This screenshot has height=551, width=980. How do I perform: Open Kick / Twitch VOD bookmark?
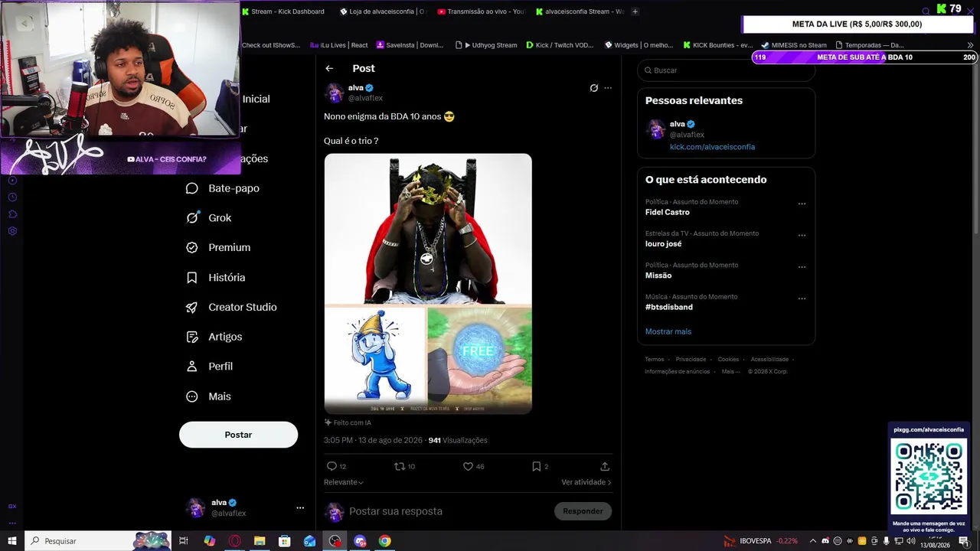tap(560, 45)
